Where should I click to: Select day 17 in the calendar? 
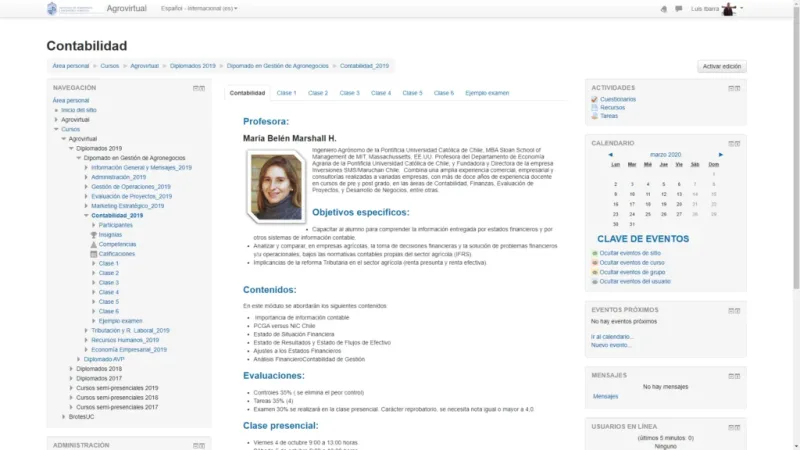click(x=632, y=205)
